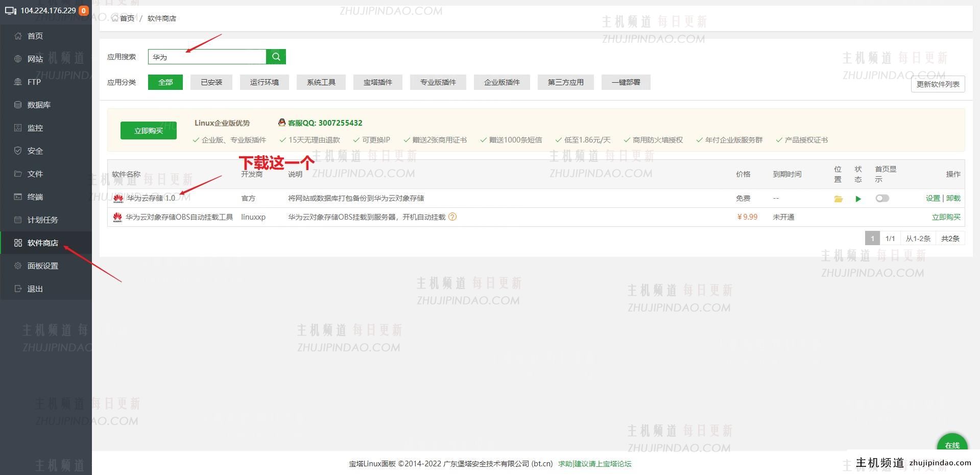Viewport: 980px width, 475px height.
Task: Click the ¥9.99 price cell
Action: pos(747,217)
